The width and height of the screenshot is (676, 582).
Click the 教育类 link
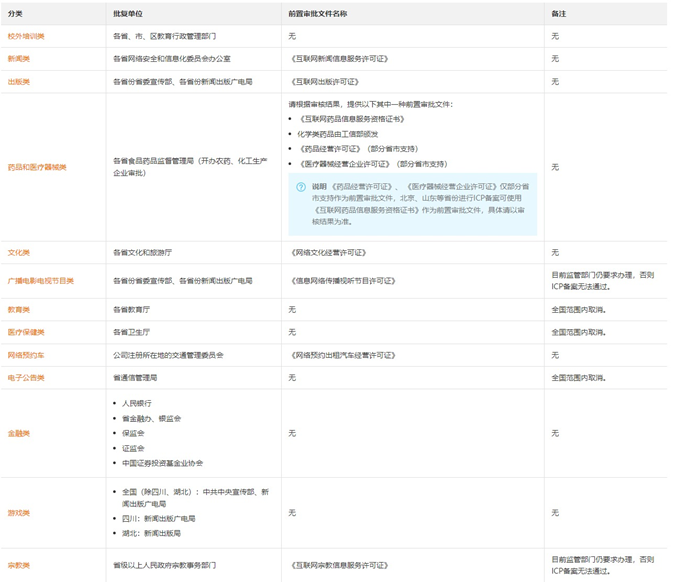(x=19, y=310)
